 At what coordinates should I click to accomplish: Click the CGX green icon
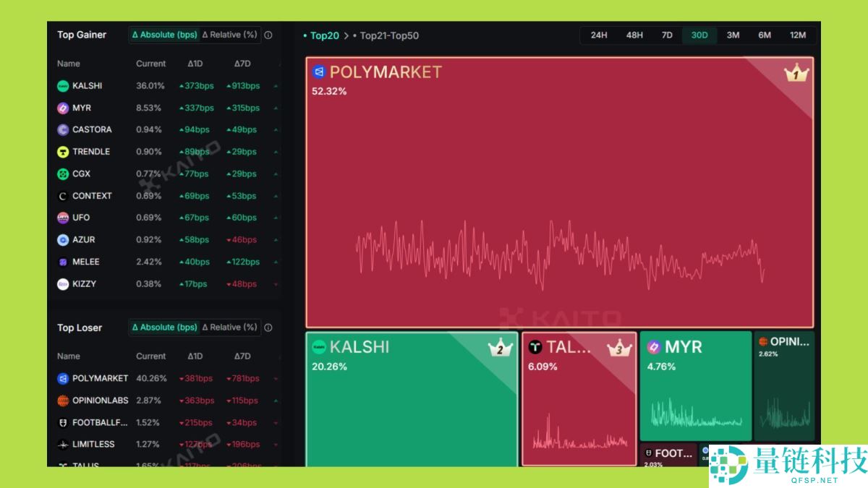point(63,174)
